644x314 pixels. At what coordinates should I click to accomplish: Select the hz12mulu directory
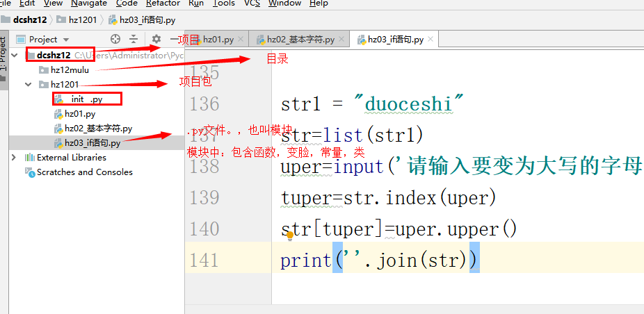pyautogui.click(x=70, y=69)
